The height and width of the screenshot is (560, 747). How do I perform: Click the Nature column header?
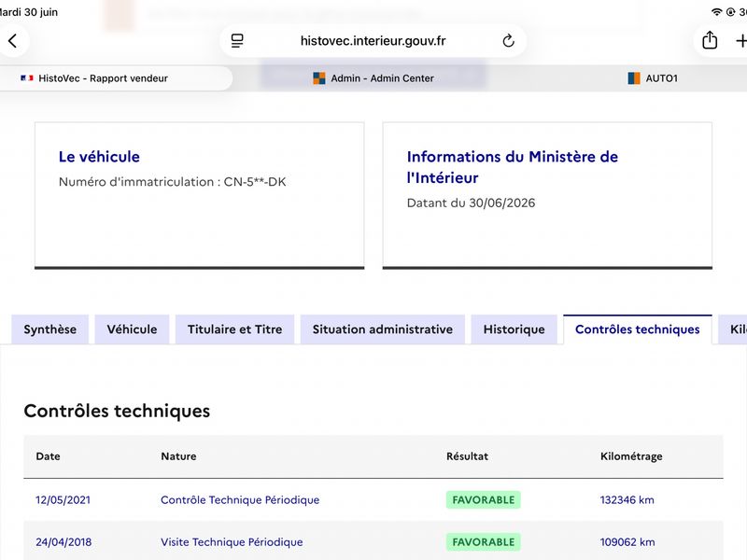(x=178, y=456)
